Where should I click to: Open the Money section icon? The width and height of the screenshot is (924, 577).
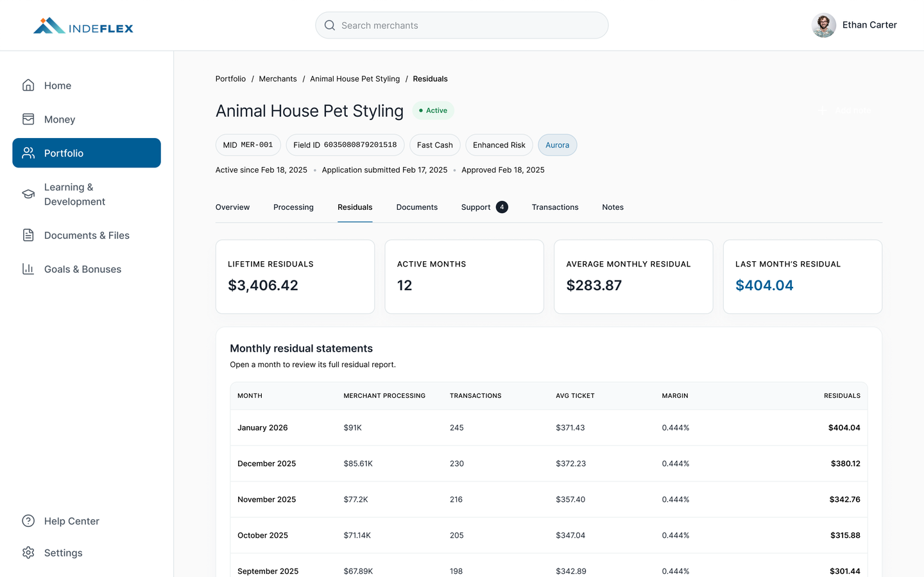coord(28,119)
